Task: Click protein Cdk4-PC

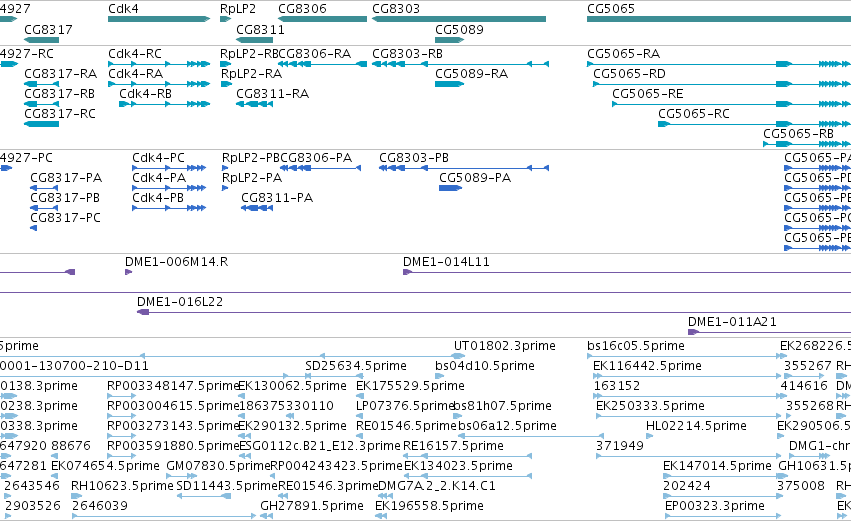Action: 169,168
